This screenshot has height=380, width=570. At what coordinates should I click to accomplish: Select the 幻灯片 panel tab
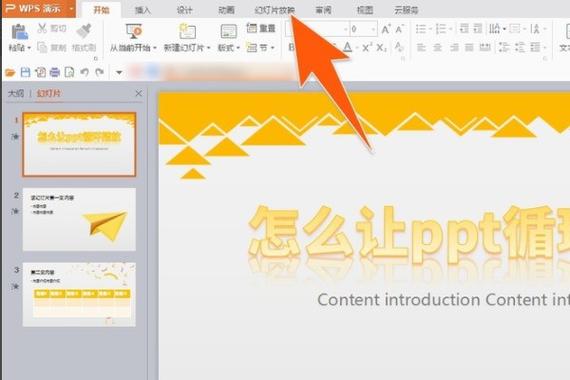pos(48,93)
